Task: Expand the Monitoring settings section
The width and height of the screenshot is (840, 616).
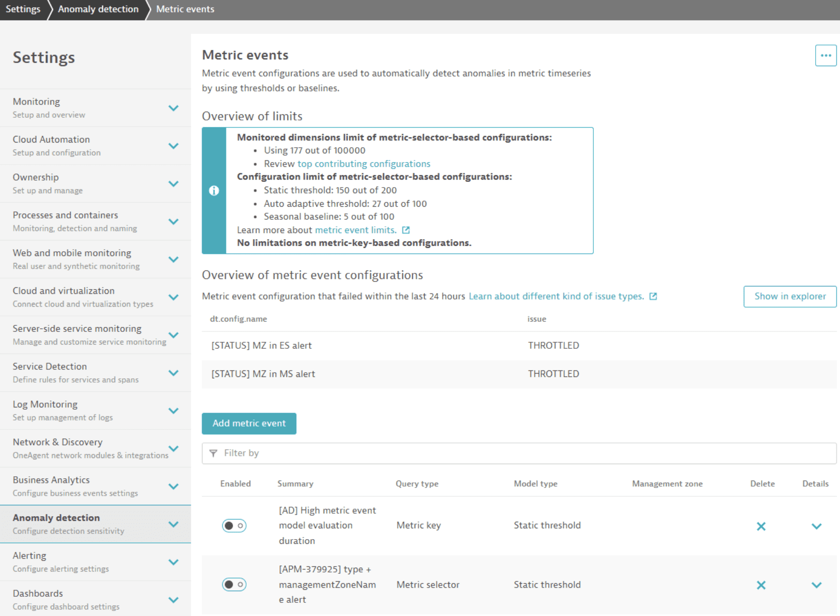Action: (173, 108)
